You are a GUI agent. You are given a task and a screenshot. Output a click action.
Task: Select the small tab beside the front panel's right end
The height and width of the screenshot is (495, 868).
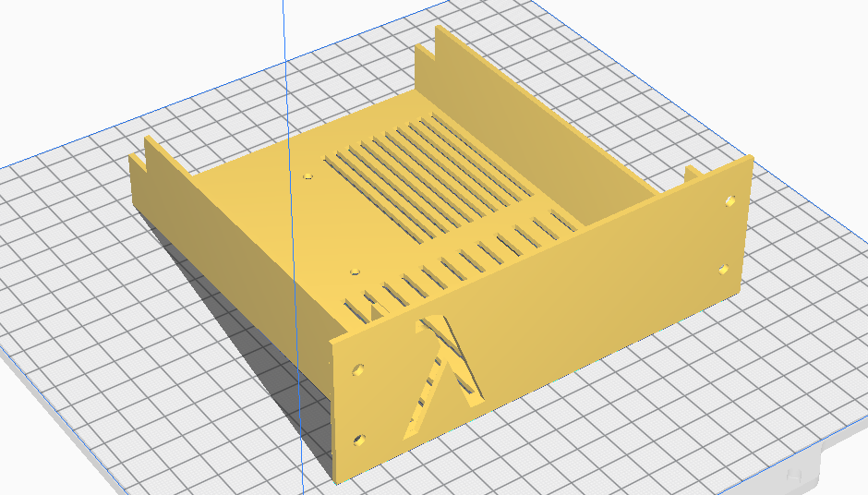(x=693, y=175)
